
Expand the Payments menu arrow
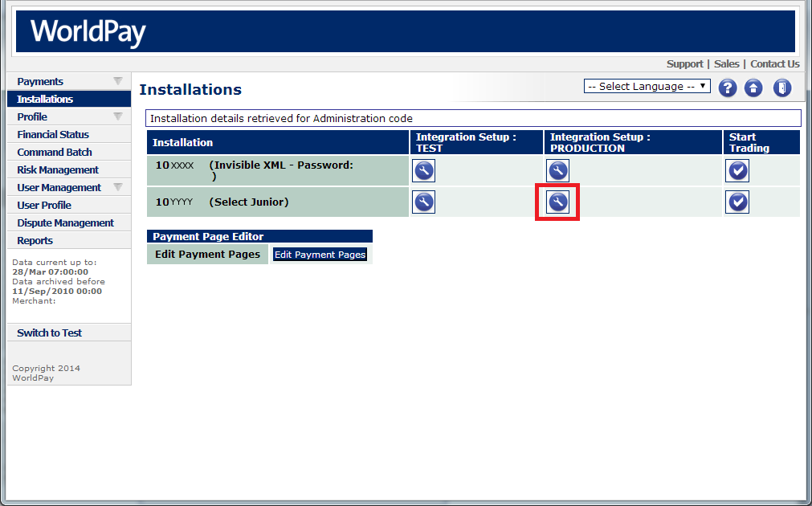[118, 81]
